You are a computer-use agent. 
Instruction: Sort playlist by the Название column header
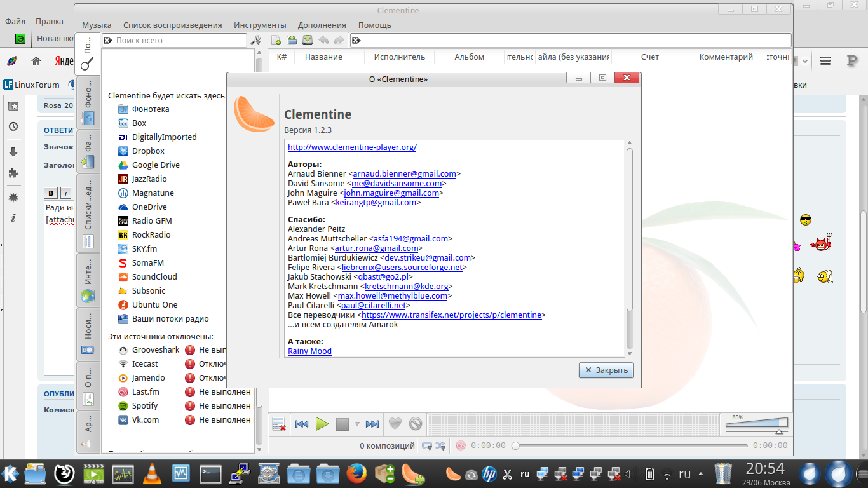(323, 57)
